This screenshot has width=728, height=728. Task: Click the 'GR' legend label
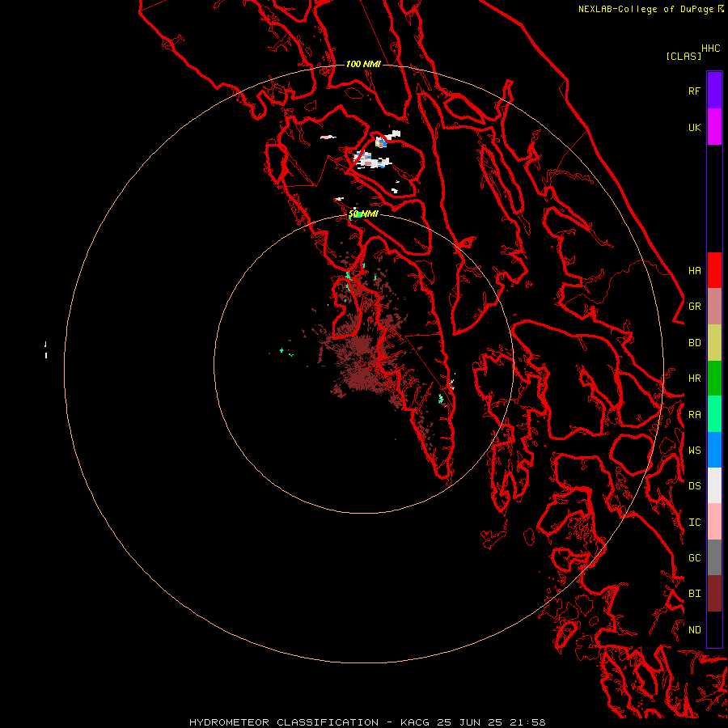click(694, 307)
